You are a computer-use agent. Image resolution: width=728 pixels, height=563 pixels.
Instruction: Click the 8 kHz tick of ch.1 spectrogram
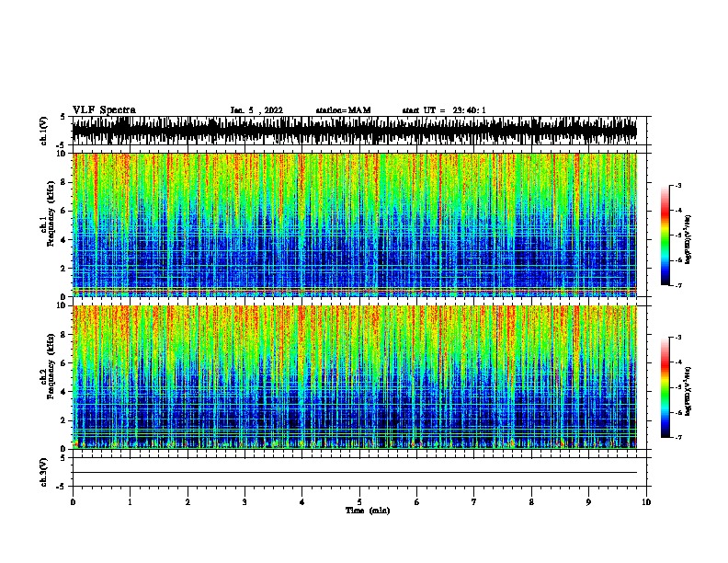coord(65,182)
